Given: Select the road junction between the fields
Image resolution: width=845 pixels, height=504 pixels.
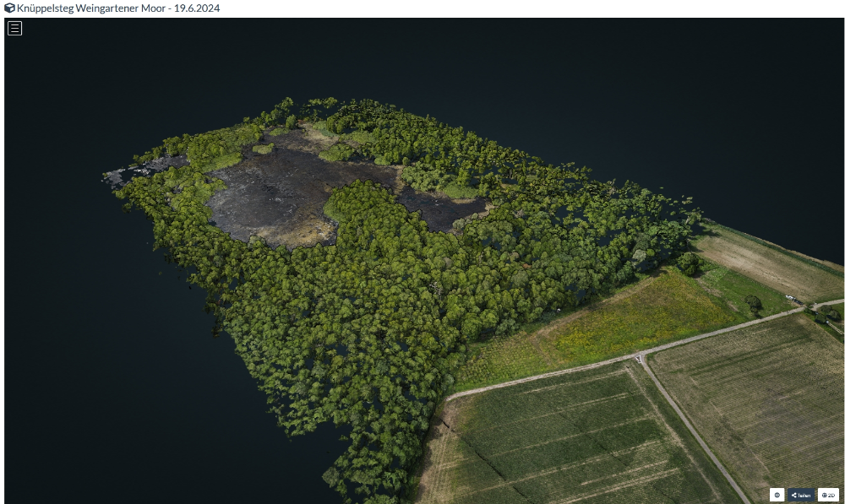Looking at the screenshot, I should point(640,358).
